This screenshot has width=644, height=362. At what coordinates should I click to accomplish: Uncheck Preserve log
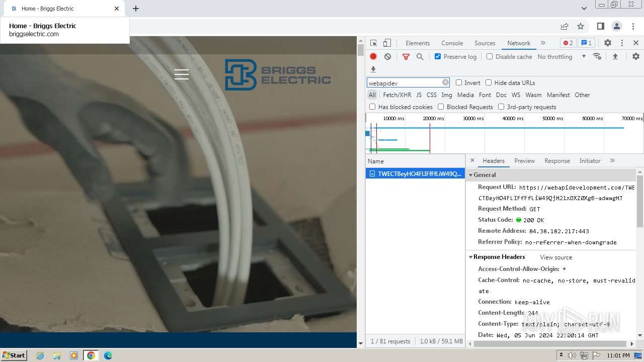coord(438,56)
